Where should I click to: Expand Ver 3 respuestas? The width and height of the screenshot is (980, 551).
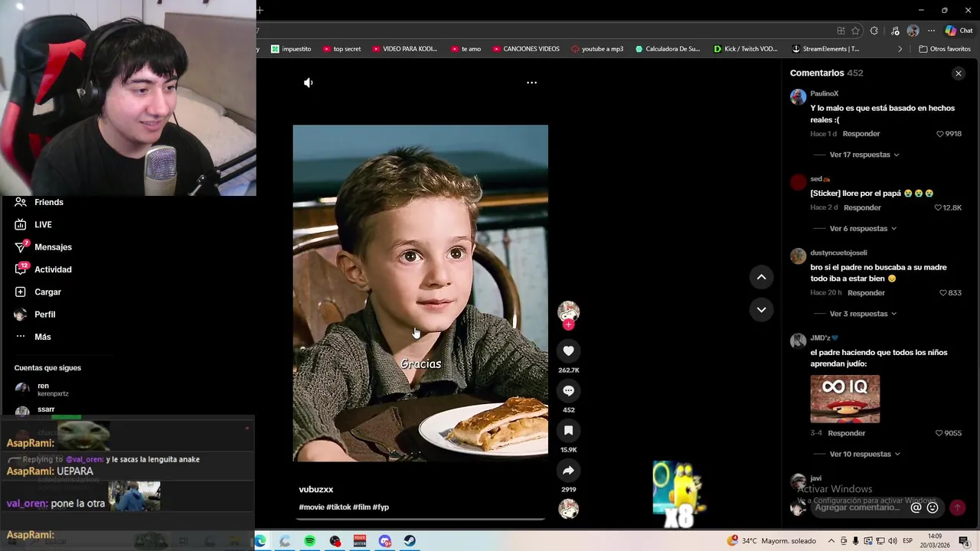coord(863,314)
